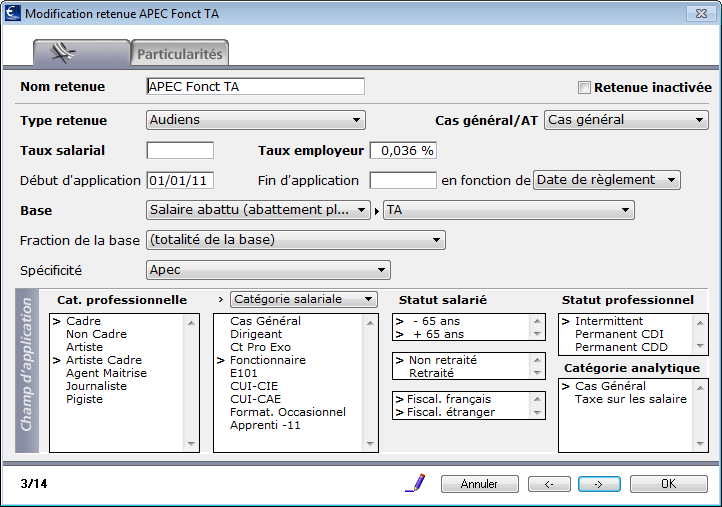Select Artiste in the professional category list
Image resolution: width=722 pixels, height=507 pixels.
pos(84,347)
